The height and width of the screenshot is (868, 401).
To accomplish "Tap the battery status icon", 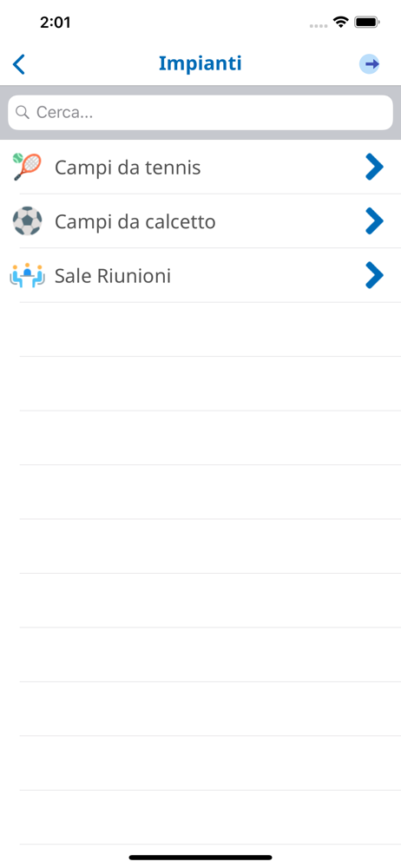I will 366,23.
